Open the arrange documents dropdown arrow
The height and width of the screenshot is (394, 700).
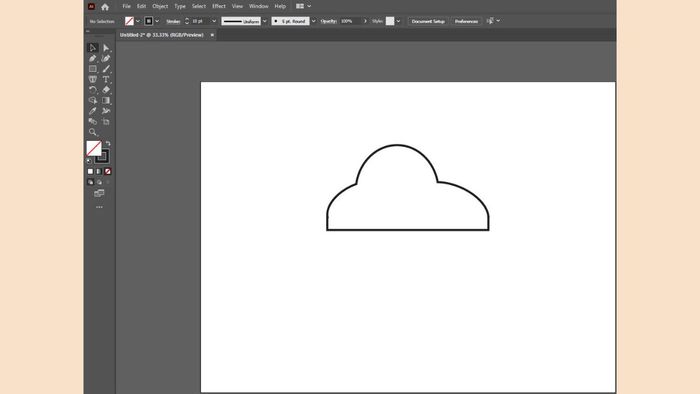pos(309,6)
